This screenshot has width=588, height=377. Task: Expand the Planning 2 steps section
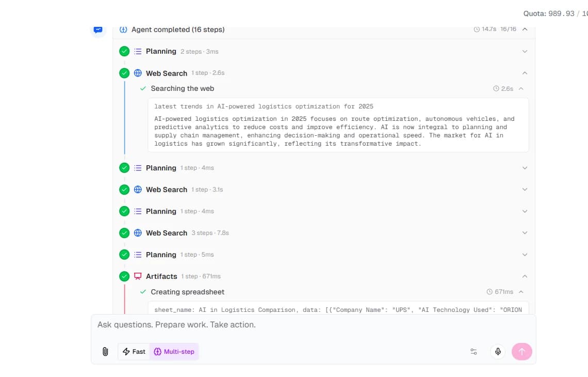525,52
